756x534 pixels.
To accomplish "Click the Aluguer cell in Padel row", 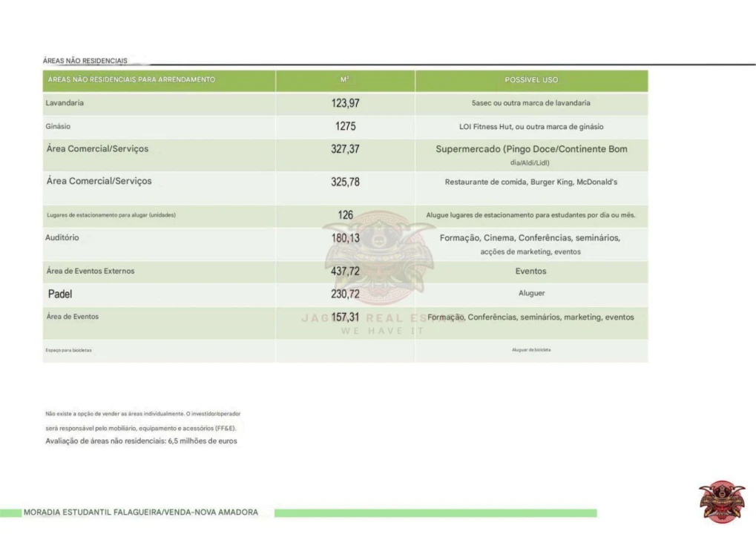I will 531,294.
